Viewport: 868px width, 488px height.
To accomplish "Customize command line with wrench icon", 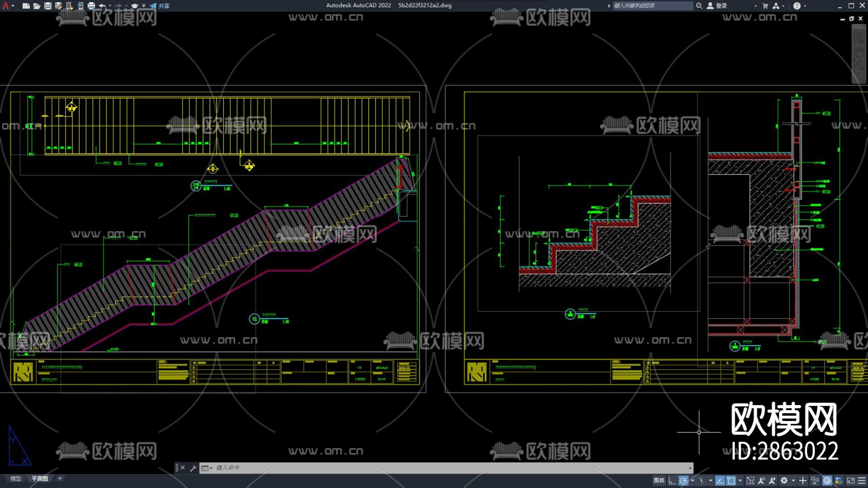I will [x=193, y=468].
